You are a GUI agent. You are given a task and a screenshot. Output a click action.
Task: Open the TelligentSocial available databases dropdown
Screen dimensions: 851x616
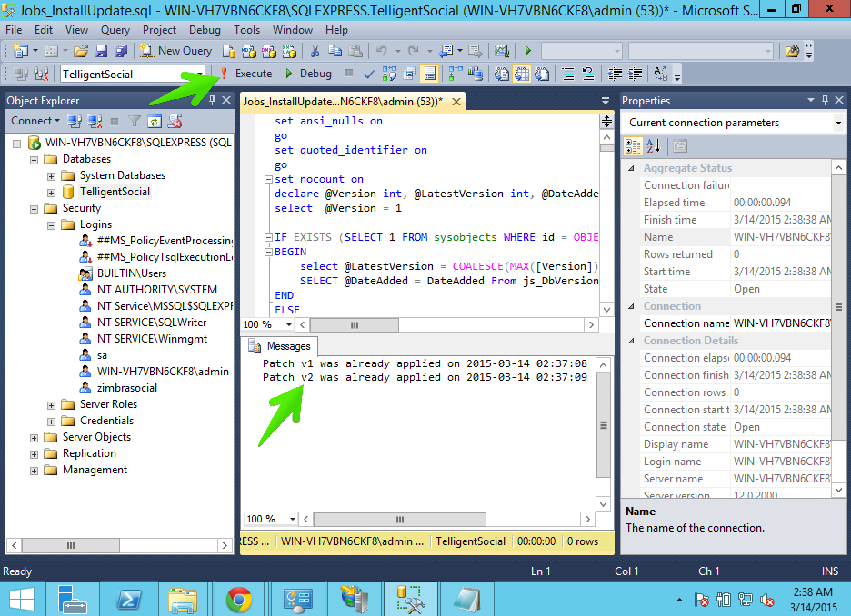tap(200, 74)
